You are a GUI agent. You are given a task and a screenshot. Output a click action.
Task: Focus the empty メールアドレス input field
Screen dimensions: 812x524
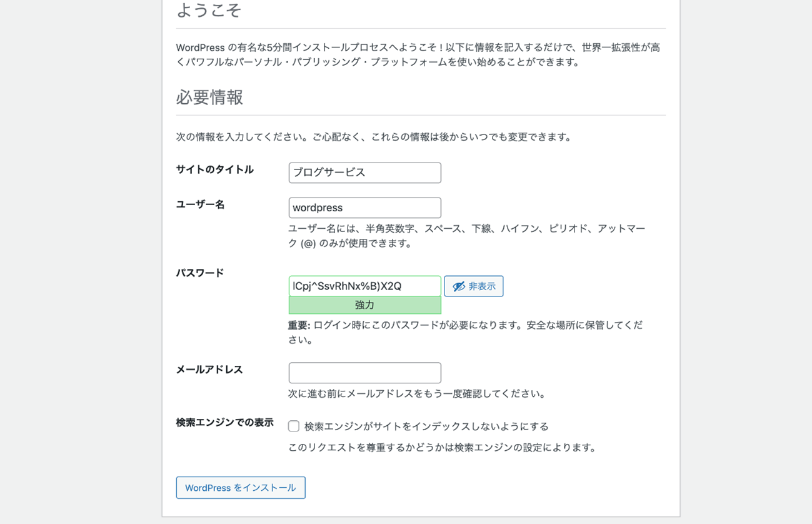click(364, 373)
